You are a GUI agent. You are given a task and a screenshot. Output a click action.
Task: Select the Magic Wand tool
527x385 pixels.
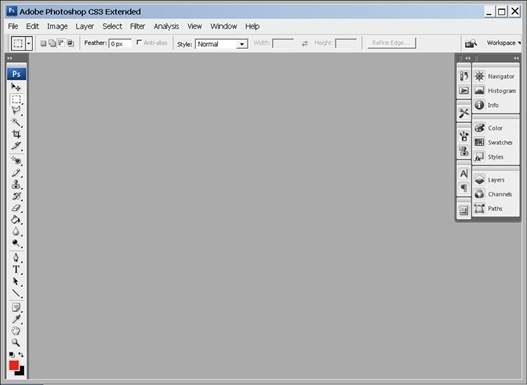point(16,122)
